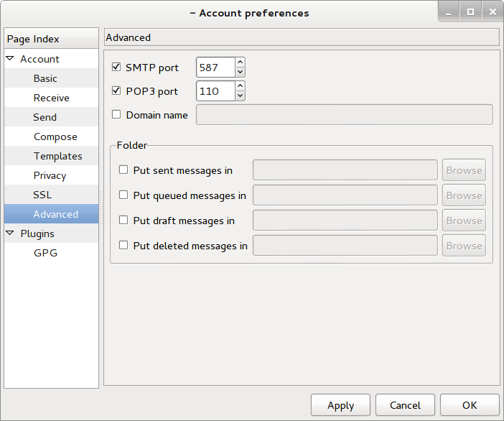Collapse the Account tree section

tap(10, 59)
